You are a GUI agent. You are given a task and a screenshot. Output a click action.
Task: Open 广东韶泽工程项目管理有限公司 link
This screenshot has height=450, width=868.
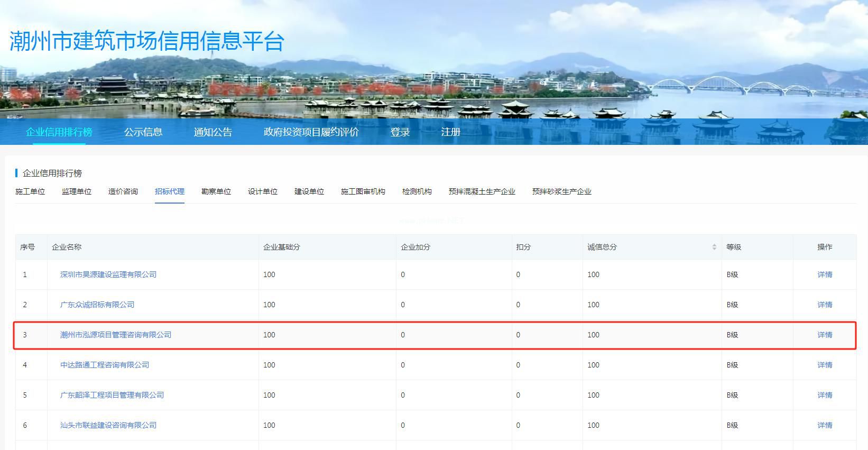click(112, 395)
